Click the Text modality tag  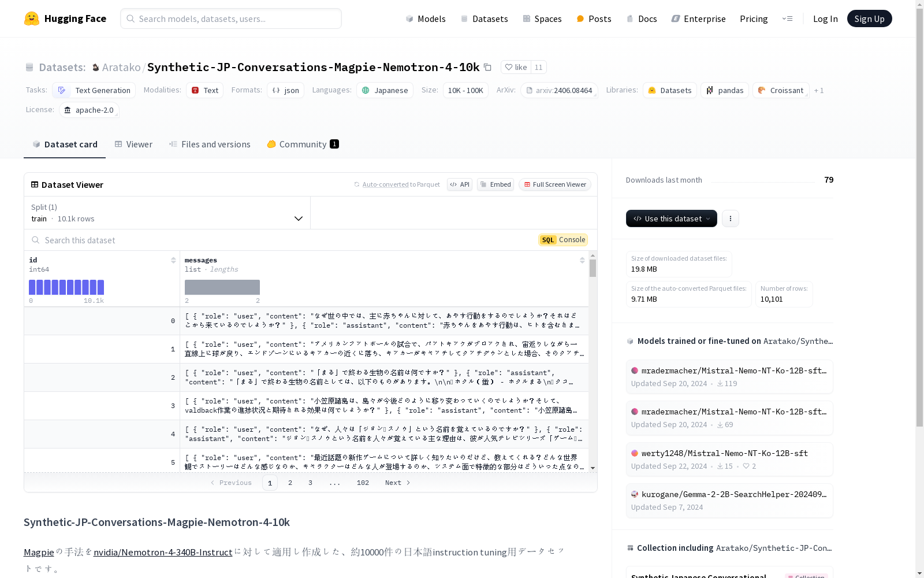point(204,90)
